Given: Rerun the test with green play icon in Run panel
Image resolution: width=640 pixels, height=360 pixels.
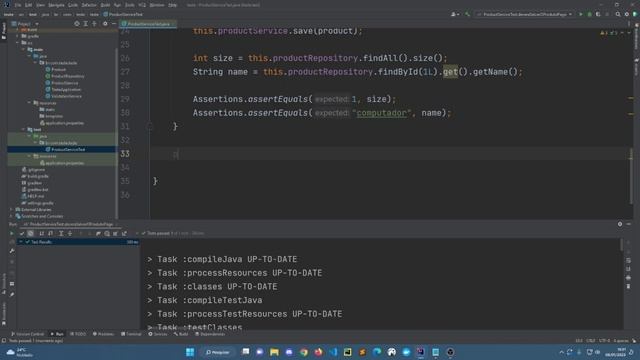Looking at the screenshot, I should pos(11,233).
